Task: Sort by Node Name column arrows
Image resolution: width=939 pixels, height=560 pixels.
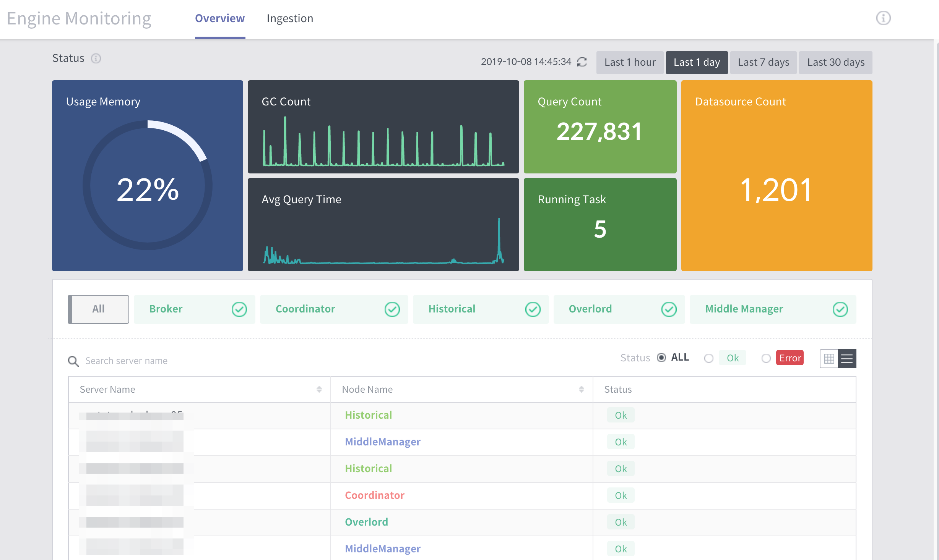Action: [x=582, y=389]
